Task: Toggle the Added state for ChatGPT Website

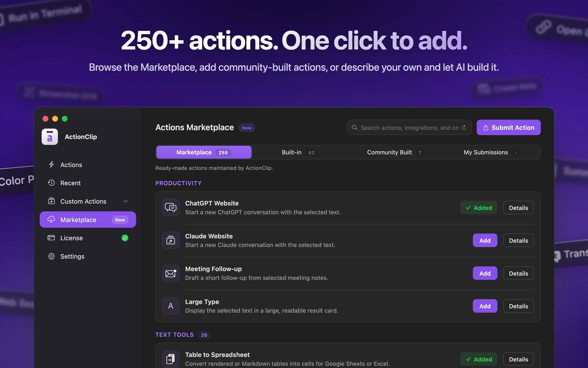Action: click(479, 208)
